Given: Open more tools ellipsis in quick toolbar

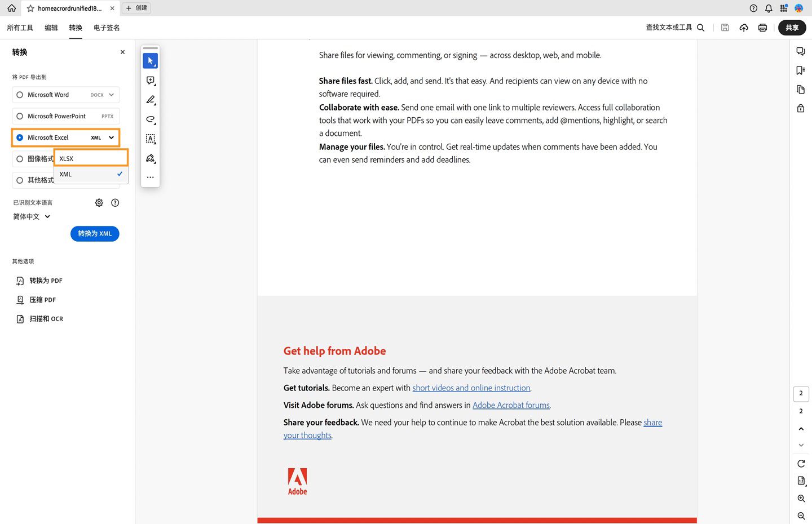Looking at the screenshot, I should pyautogui.click(x=151, y=177).
